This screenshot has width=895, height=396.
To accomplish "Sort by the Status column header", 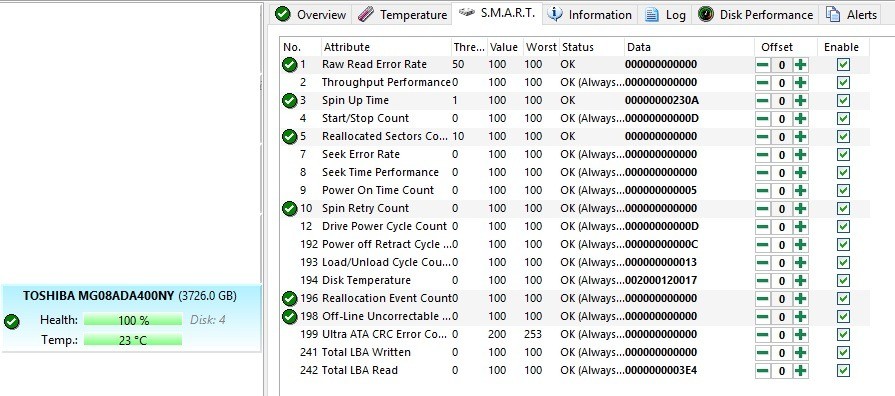I will [x=591, y=47].
